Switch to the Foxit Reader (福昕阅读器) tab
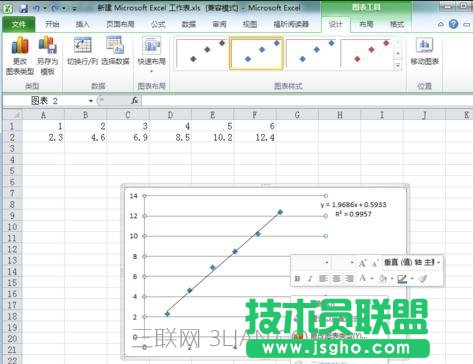This screenshot has width=473, height=364. click(x=291, y=24)
